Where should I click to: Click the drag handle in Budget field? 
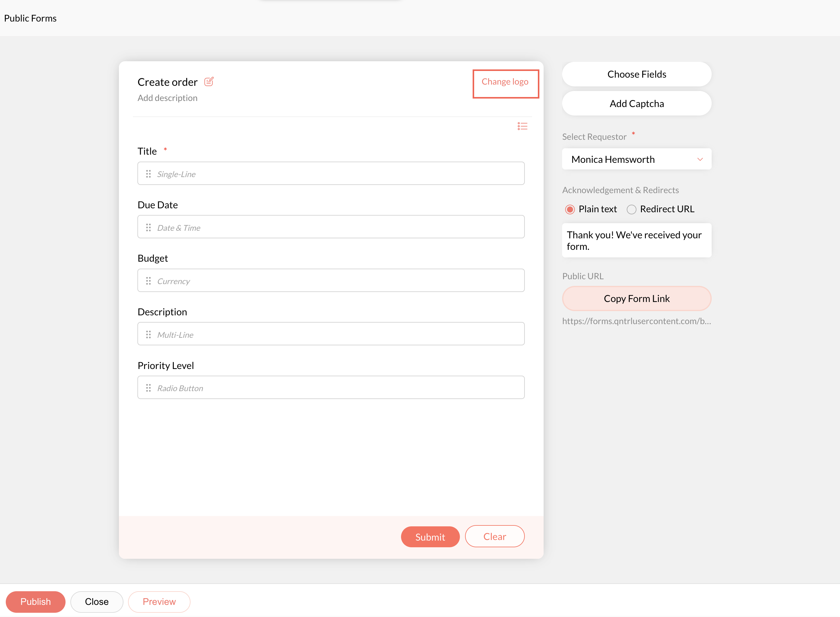point(148,281)
